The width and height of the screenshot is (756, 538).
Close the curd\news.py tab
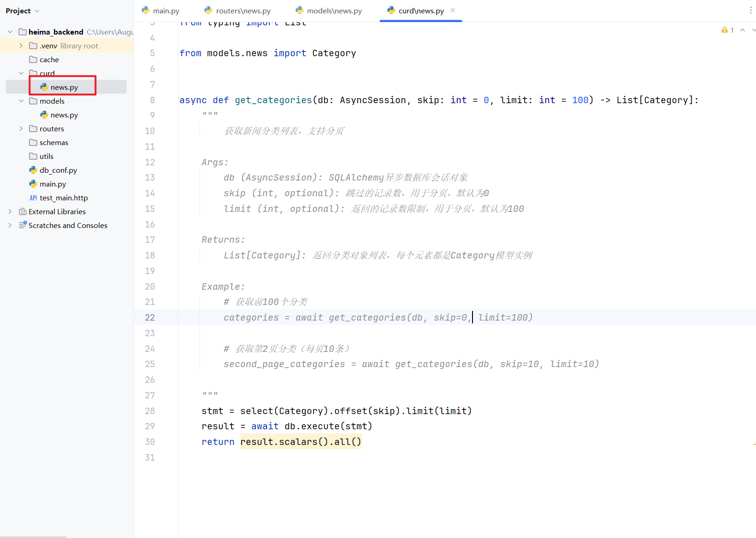click(x=453, y=10)
